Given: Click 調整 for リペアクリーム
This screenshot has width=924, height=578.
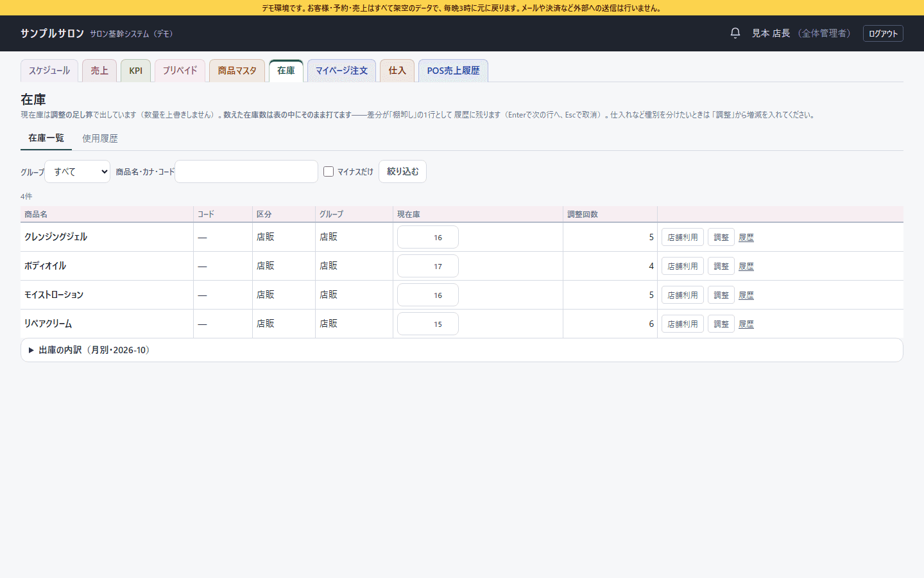Looking at the screenshot, I should point(721,324).
